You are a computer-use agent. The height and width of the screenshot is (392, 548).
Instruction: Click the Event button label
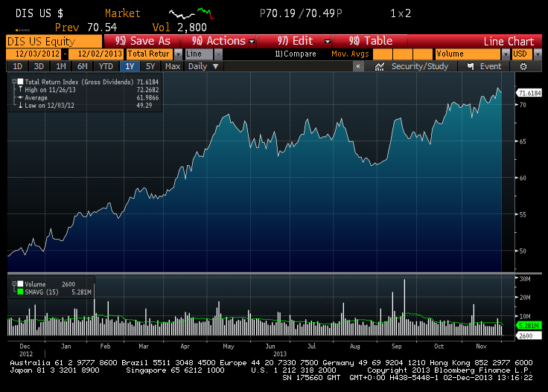491,66
